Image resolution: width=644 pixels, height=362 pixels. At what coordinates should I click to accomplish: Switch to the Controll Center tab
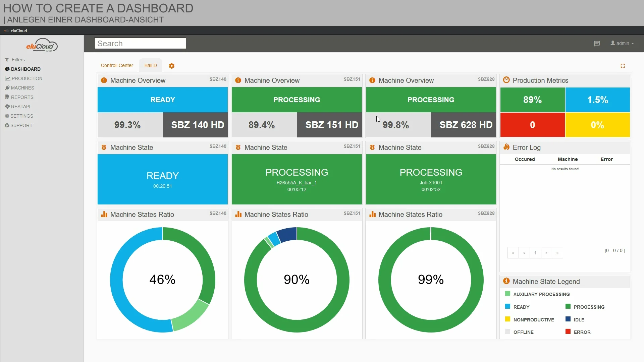point(117,65)
